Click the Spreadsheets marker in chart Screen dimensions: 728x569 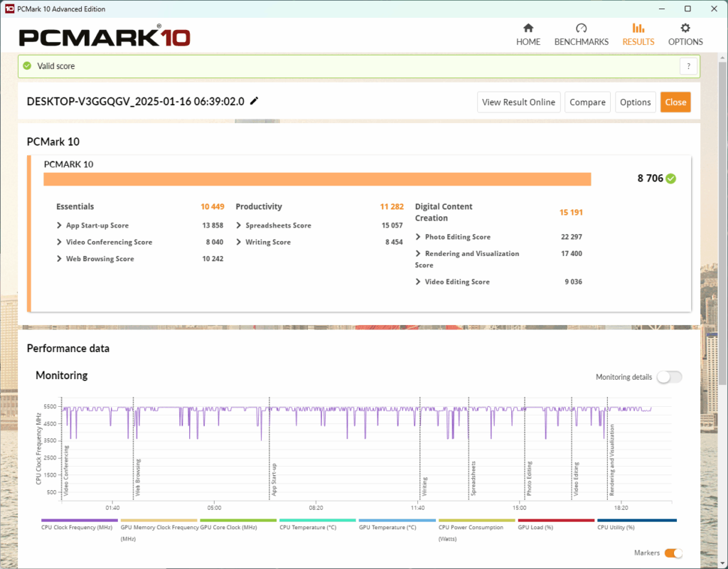coord(473,479)
